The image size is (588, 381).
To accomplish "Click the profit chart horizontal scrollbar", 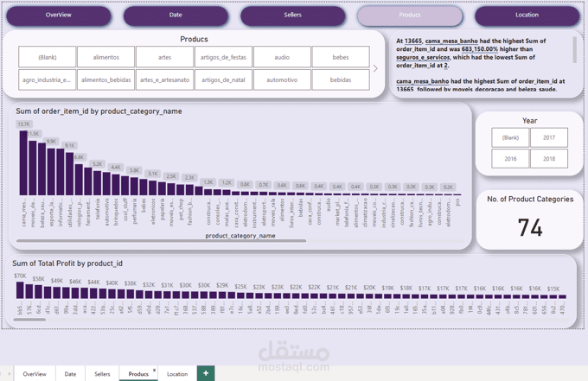I will pyautogui.click(x=29, y=320).
